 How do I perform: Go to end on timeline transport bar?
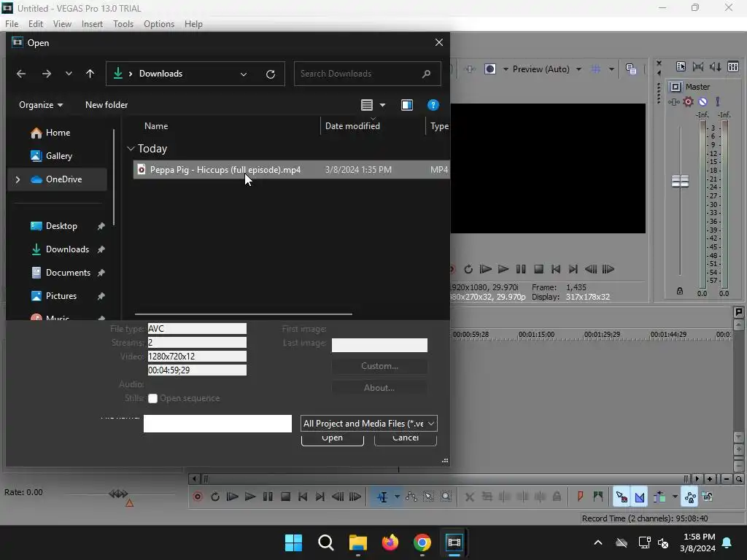coord(320,497)
